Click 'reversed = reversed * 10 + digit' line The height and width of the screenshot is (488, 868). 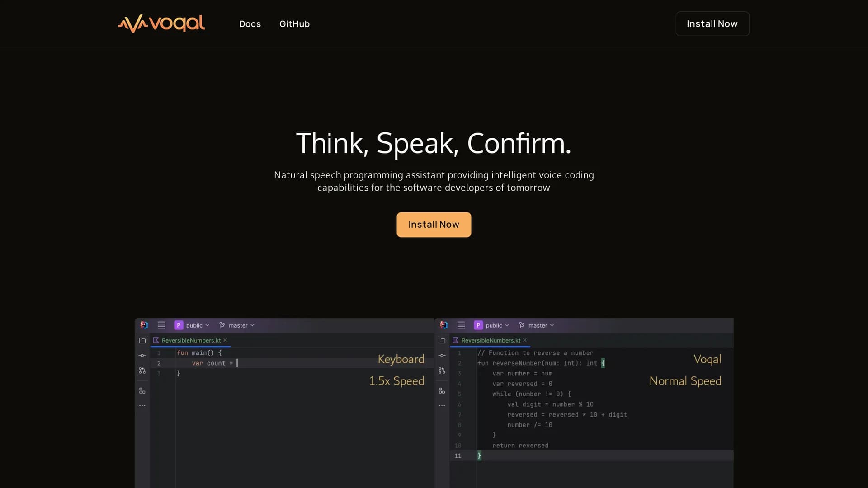567,415
